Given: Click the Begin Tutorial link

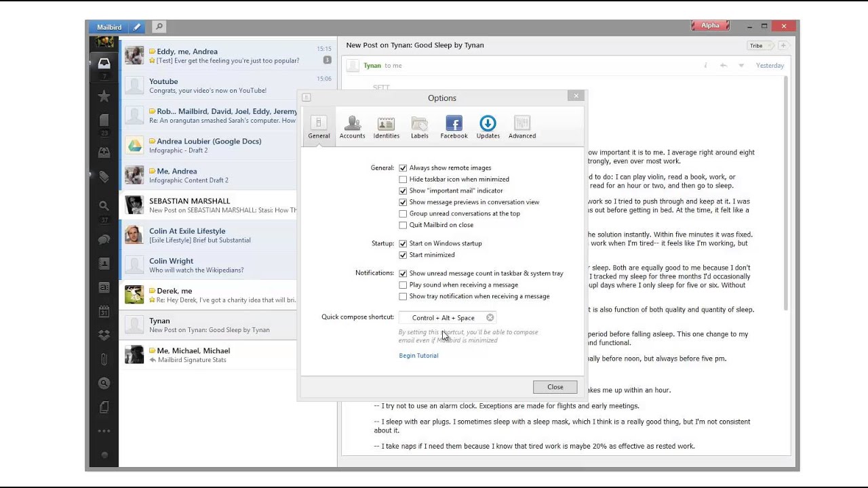Looking at the screenshot, I should pos(418,356).
